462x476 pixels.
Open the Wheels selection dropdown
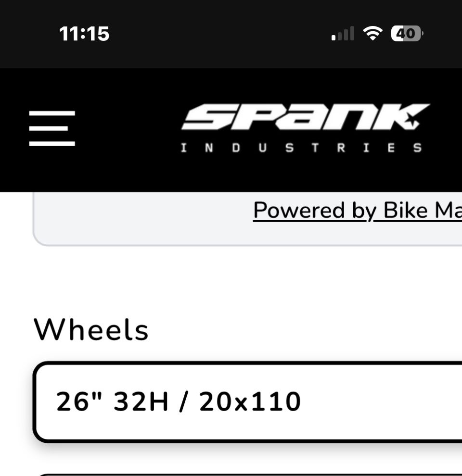coord(247,401)
